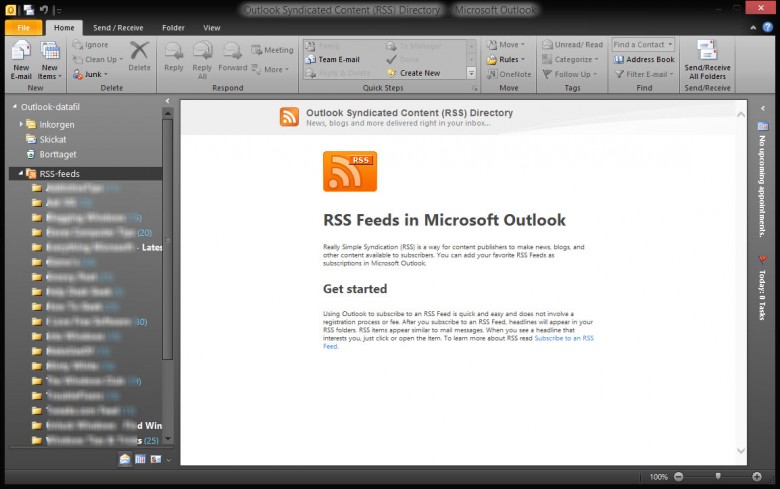Viewport: 780px width, 489px height.
Task: Click the Ignore conversation icon
Action: [78, 45]
